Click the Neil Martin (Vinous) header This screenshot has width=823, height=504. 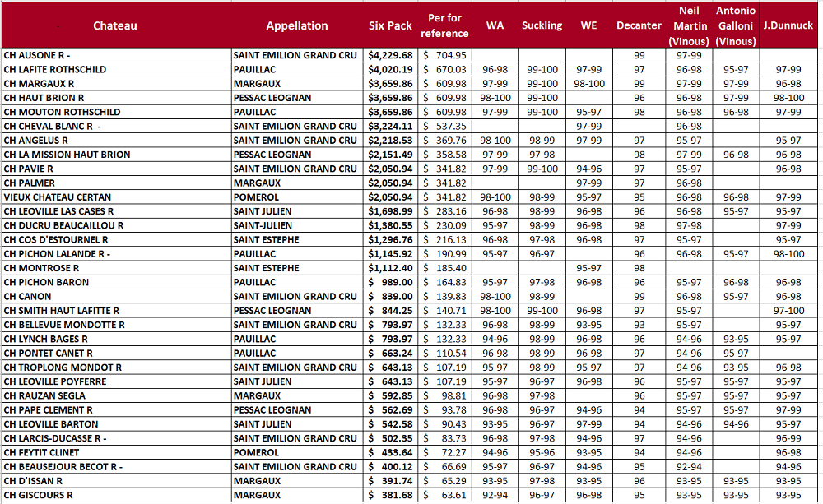click(x=689, y=25)
